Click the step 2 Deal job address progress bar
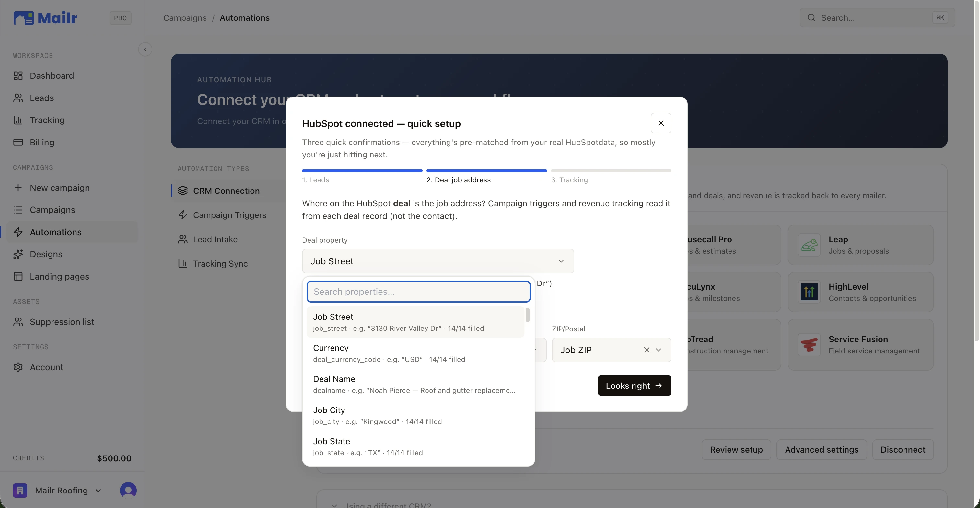The image size is (980, 508). pyautogui.click(x=486, y=171)
